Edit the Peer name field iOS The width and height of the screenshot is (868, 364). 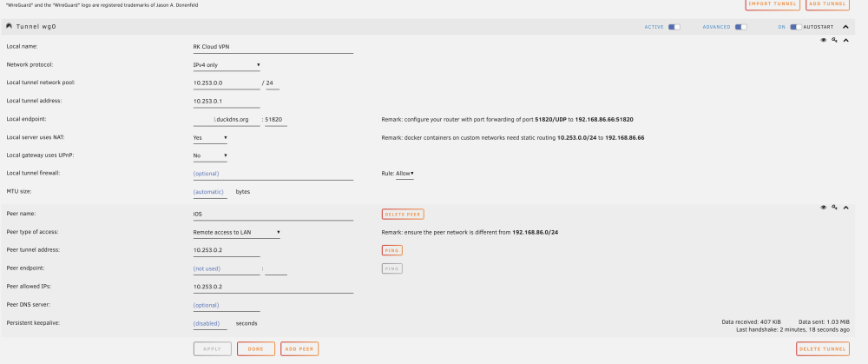tap(273, 215)
